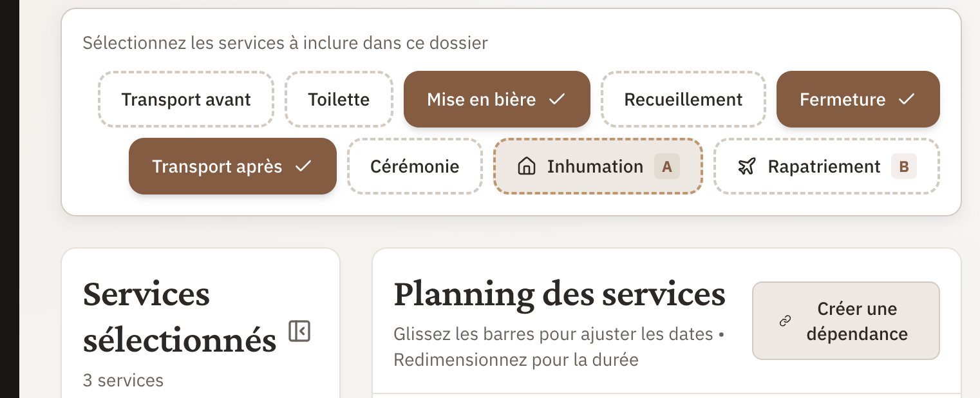This screenshot has width=980, height=398.
Task: Click the checkmark on the Transport après chip
Action: click(x=303, y=166)
